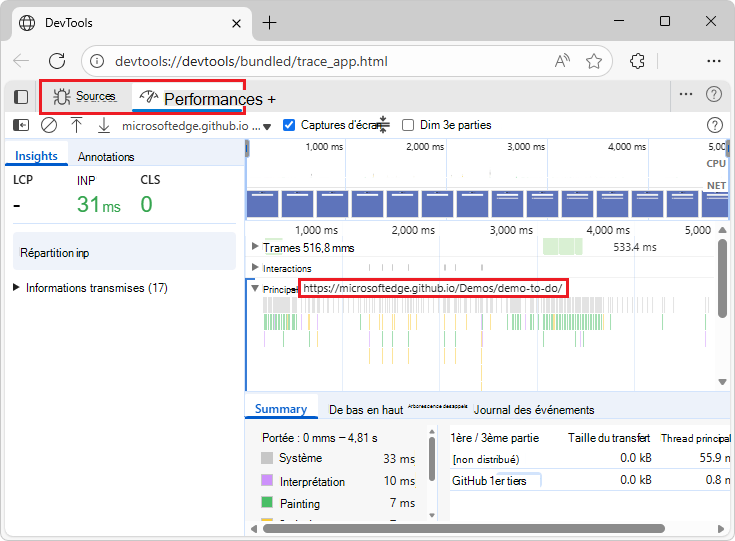Click the horizontal scrollbar at bottom
735x541 pixels.
[x=464, y=528]
